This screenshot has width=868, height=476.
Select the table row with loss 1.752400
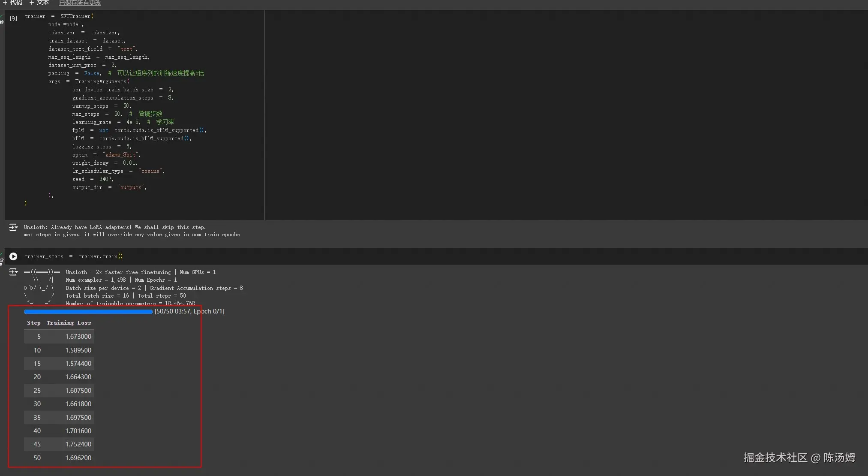tap(59, 444)
